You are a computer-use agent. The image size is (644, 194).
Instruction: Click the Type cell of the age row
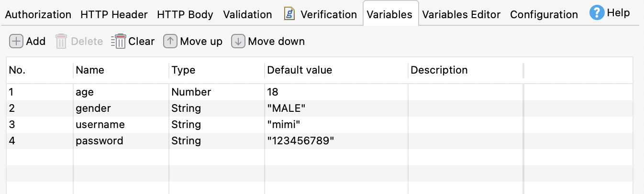pyautogui.click(x=191, y=92)
